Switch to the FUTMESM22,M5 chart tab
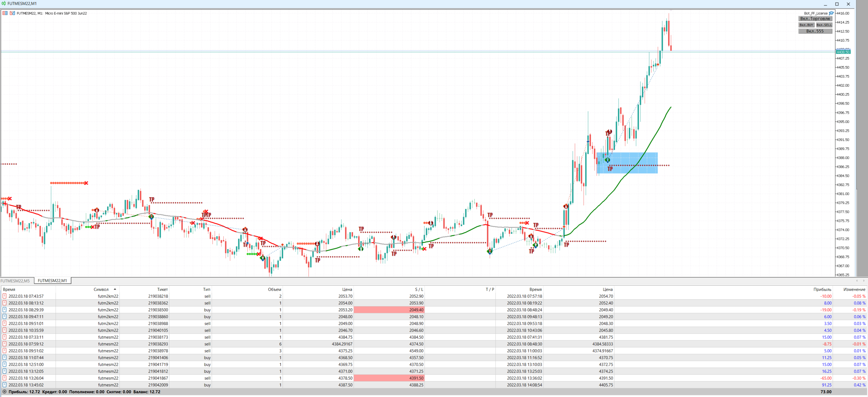Viewport: 868px width, 397px height. click(15, 281)
